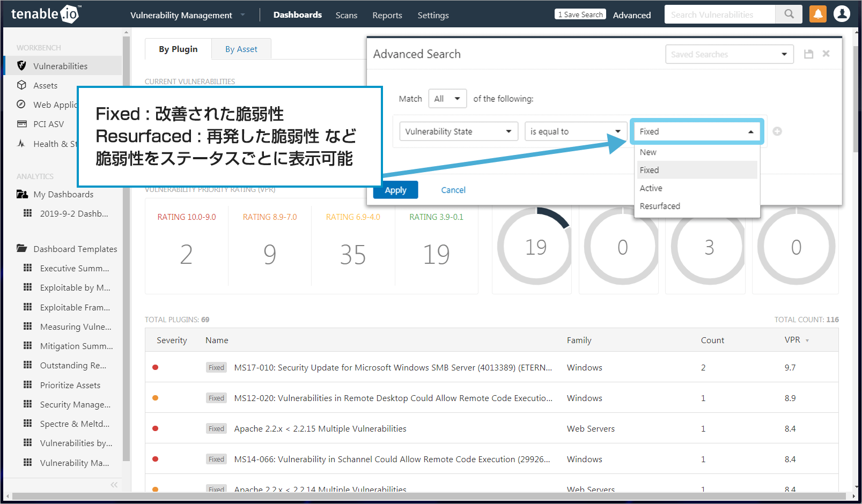862x504 pixels.
Task: Select Fixed option in the state list
Action: coord(697,170)
